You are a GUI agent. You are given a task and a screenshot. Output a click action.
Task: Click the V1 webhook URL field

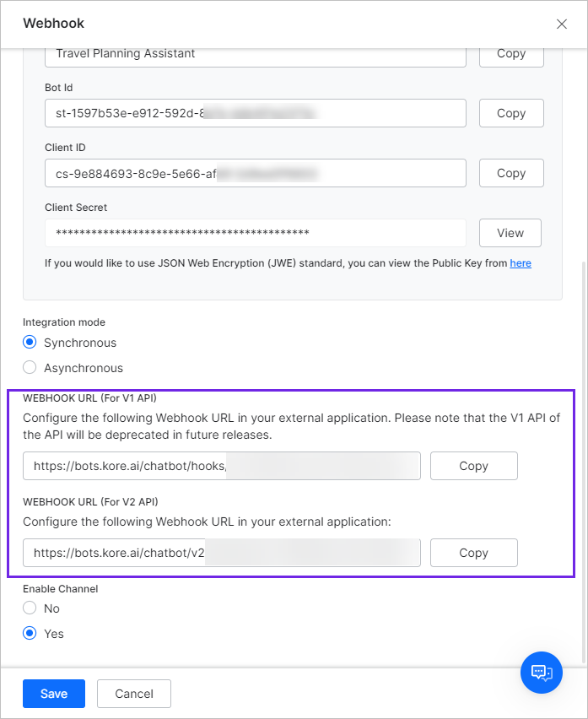coord(221,466)
